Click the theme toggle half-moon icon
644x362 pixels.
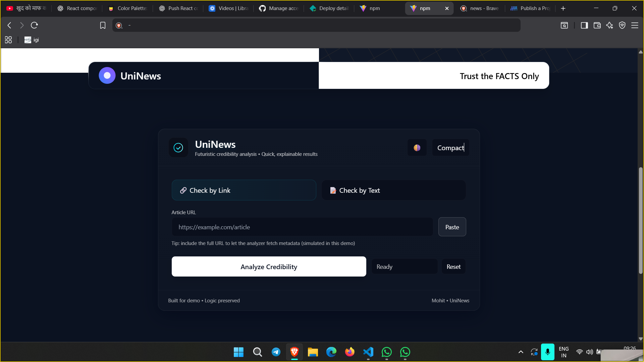[x=417, y=148]
